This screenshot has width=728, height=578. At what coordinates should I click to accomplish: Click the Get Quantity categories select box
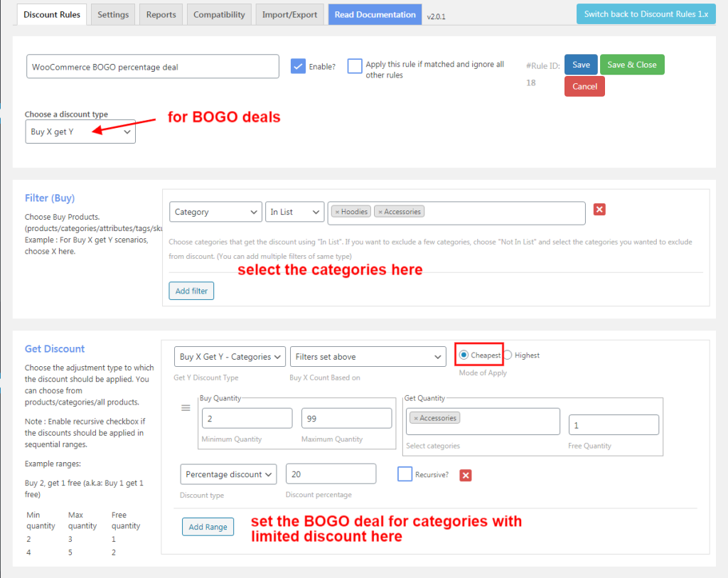pos(483,422)
